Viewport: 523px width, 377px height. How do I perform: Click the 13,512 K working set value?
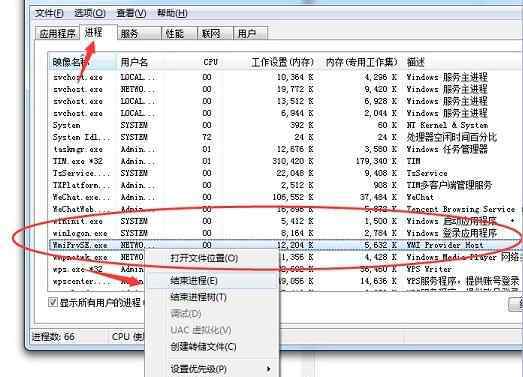(296, 101)
